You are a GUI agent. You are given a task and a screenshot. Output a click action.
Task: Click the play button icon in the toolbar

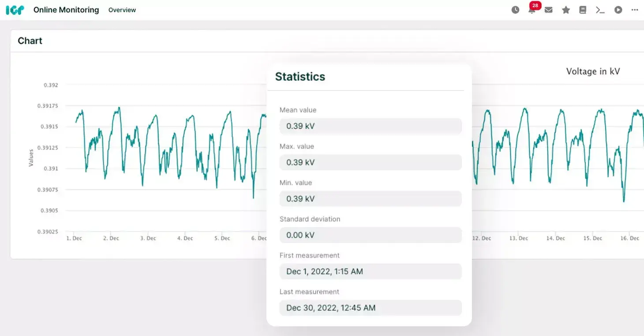(x=618, y=10)
